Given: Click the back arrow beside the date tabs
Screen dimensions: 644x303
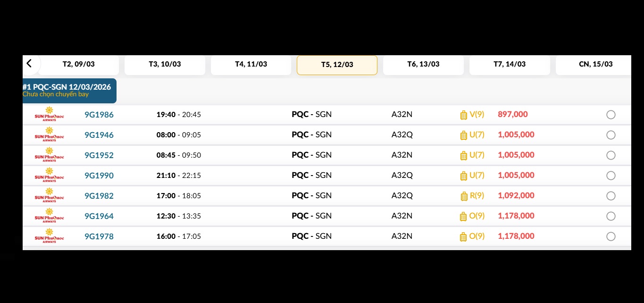Looking at the screenshot, I should [x=29, y=64].
